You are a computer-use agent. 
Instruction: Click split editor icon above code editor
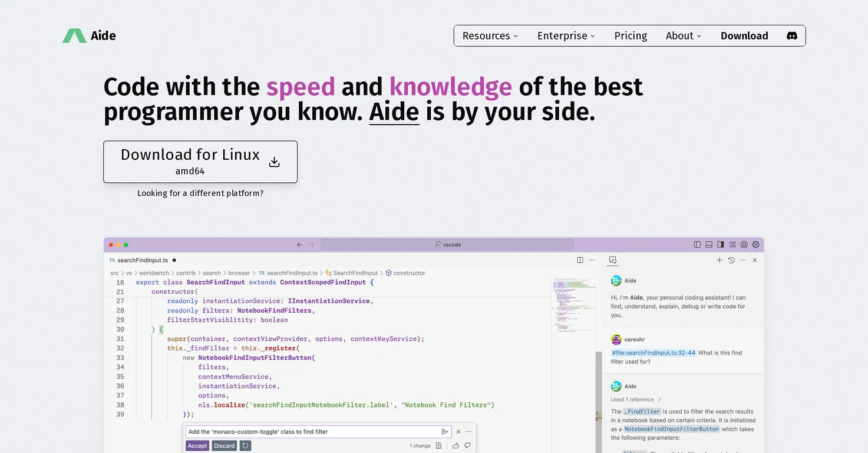[x=580, y=260]
